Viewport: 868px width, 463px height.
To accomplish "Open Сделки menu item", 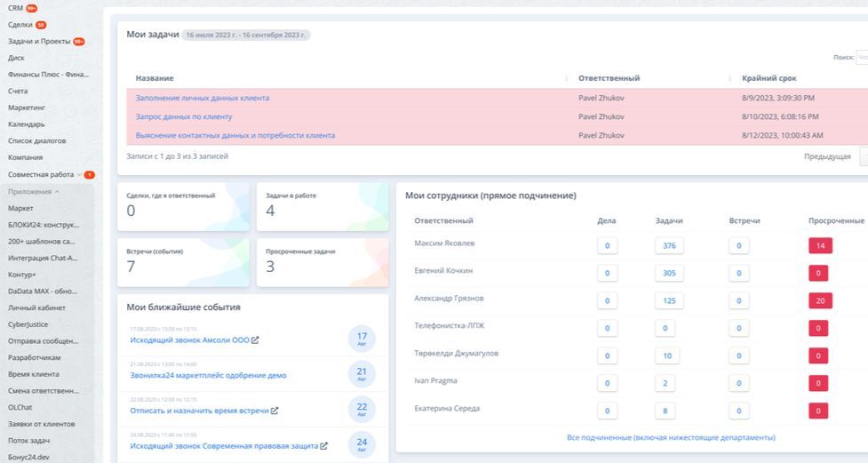I will click(20, 24).
